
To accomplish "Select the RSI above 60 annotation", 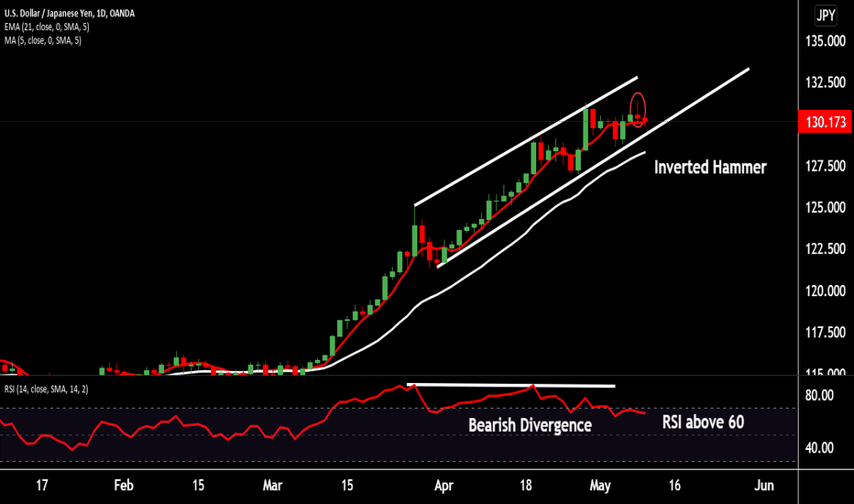I will point(703,422).
